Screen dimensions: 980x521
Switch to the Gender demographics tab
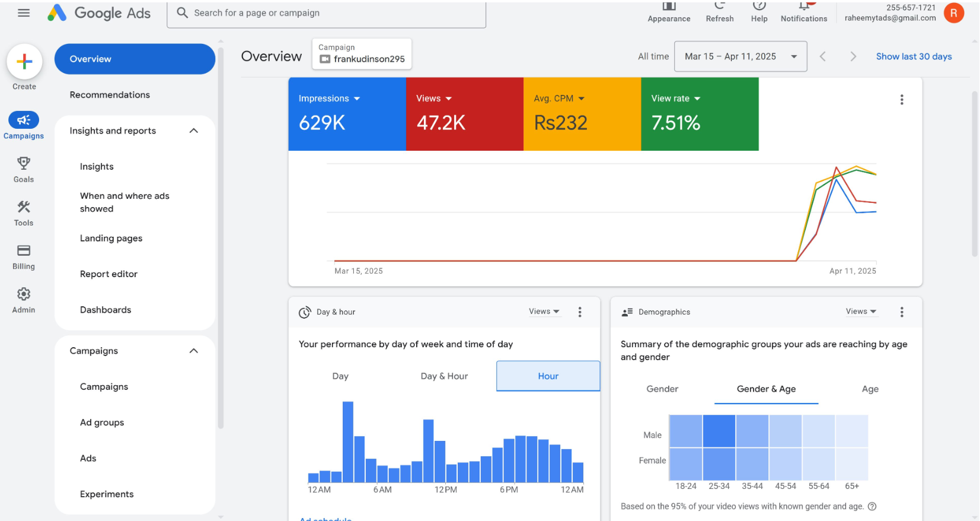[662, 389]
